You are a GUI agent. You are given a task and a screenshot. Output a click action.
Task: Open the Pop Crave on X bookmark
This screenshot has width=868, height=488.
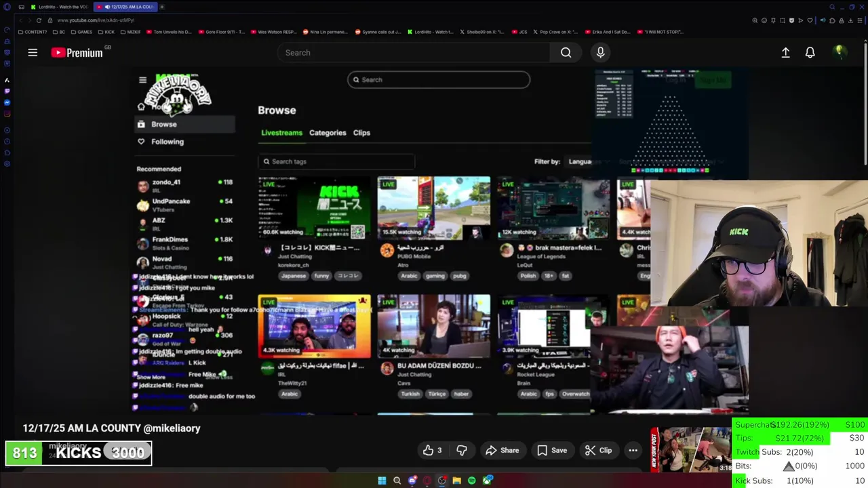(555, 32)
